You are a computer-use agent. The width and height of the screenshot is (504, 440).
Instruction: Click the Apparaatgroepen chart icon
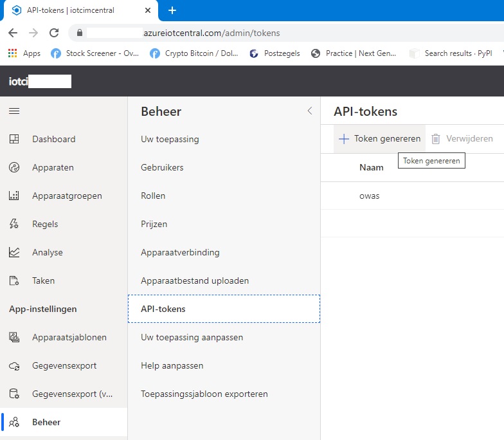14,196
